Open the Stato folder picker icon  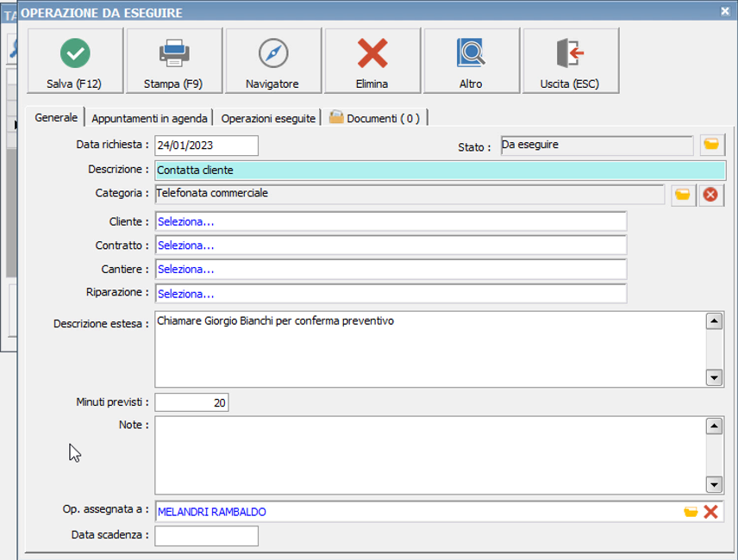click(711, 145)
